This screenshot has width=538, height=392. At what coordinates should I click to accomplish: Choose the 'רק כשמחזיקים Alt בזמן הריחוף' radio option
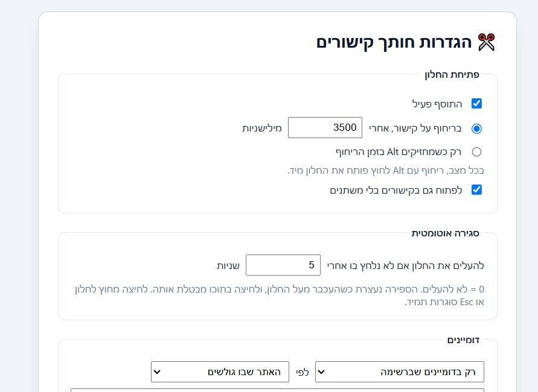coord(476,152)
